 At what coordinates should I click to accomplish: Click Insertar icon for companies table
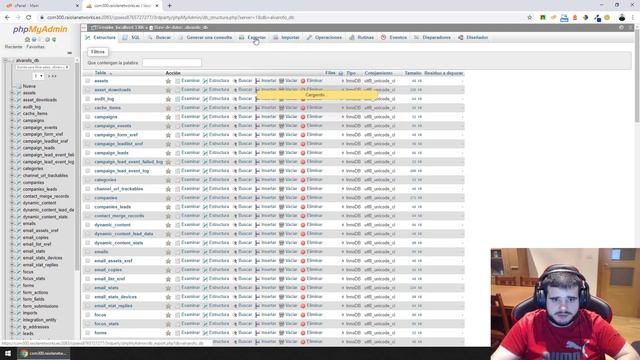(258, 198)
